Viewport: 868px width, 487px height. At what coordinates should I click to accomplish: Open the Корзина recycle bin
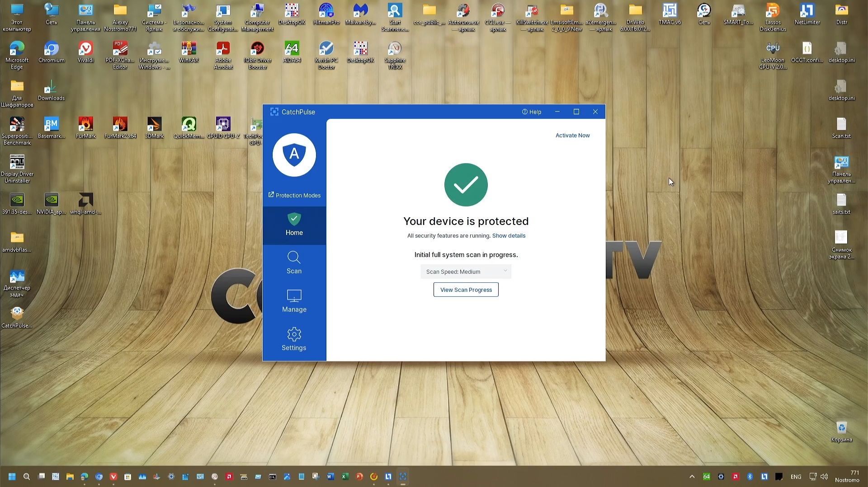(841, 431)
